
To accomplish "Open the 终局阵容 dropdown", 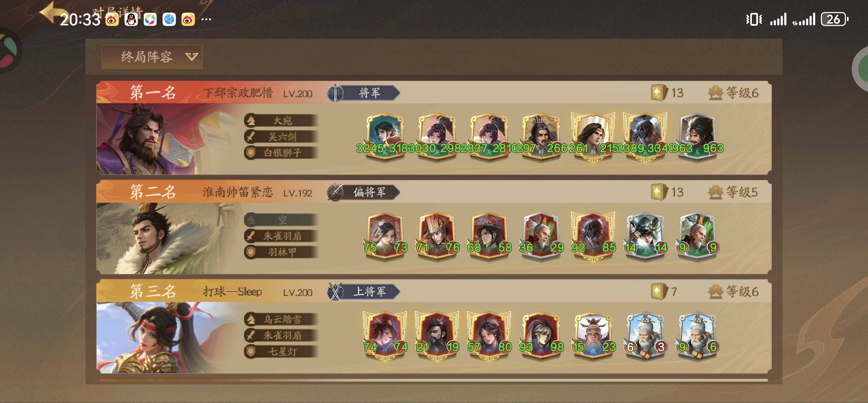I will click(x=152, y=57).
